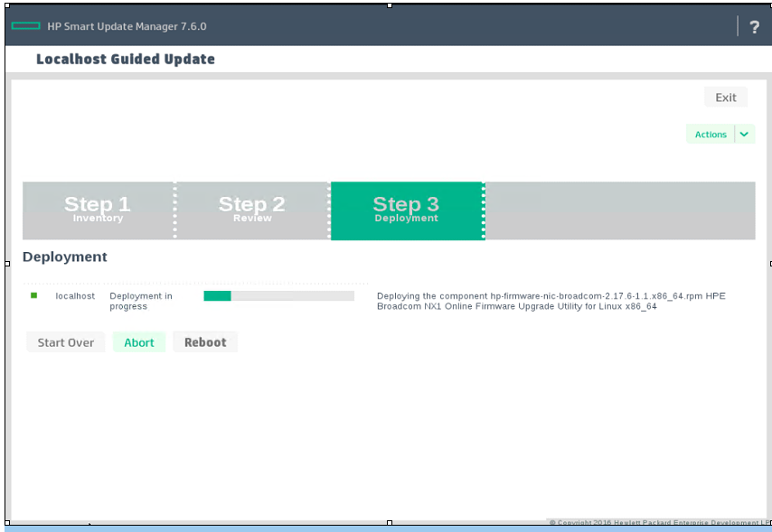Click the Exit button
Viewport: 772px width, 532px height.
726,98
